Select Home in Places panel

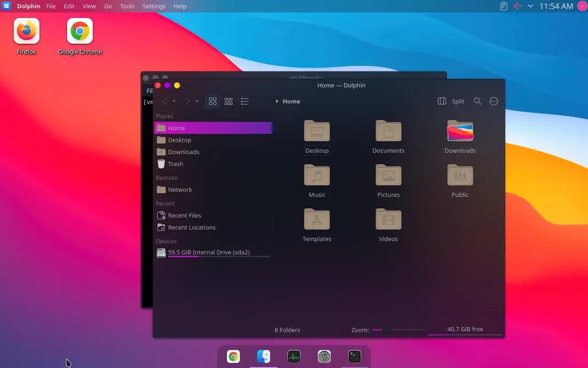214,128
